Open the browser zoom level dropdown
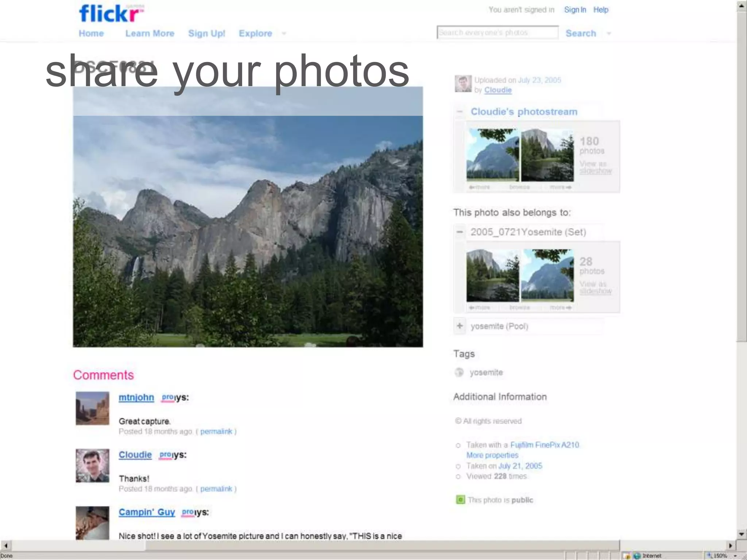The image size is (747, 560). 735,556
